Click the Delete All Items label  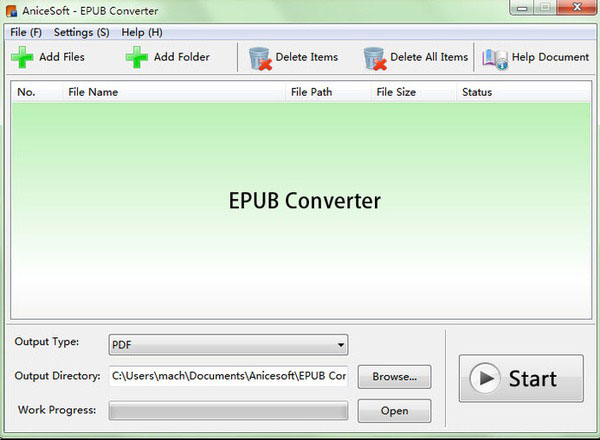pyautogui.click(x=429, y=57)
